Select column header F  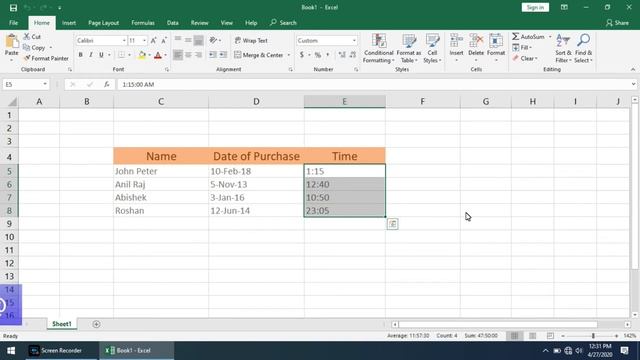[422, 102]
